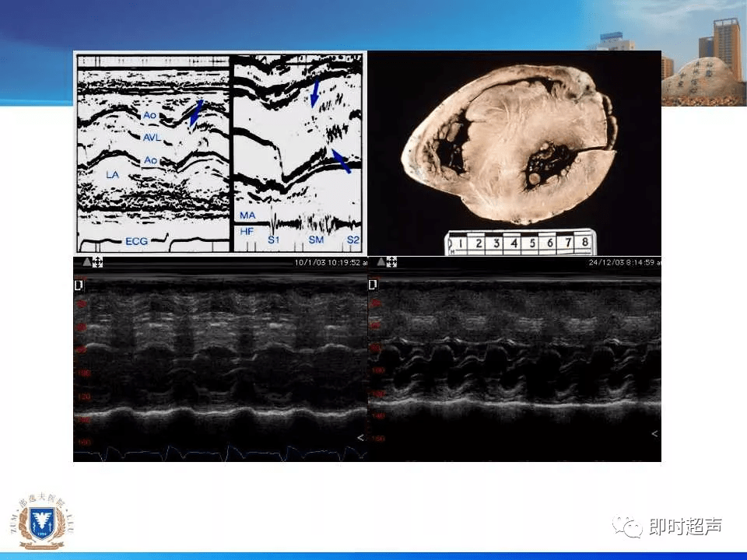Click the AVL label on M-mode diagram

pos(152,138)
